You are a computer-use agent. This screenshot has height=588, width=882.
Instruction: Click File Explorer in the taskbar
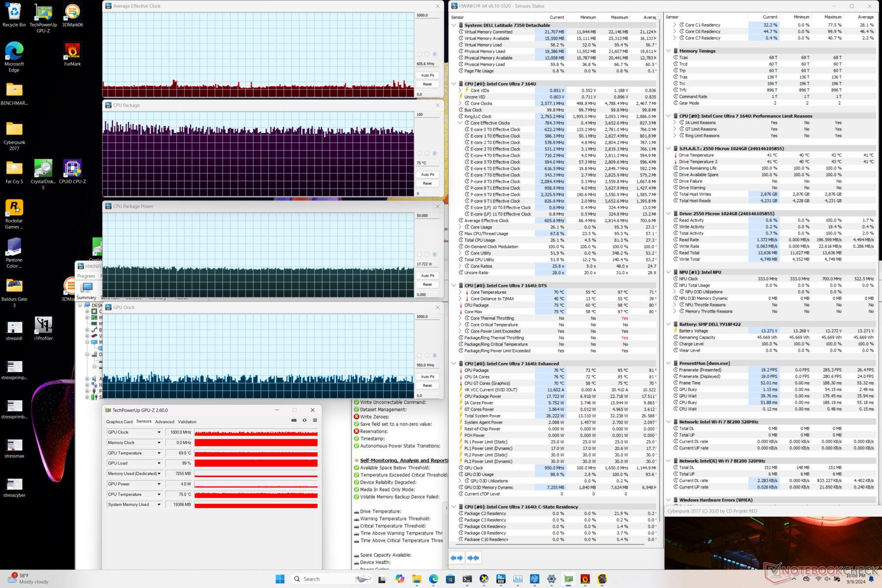[416, 579]
